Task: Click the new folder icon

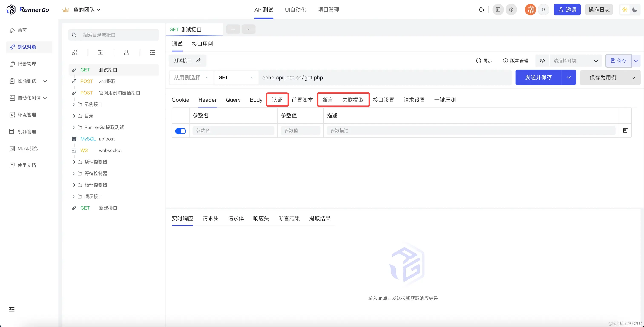Action: tap(101, 52)
